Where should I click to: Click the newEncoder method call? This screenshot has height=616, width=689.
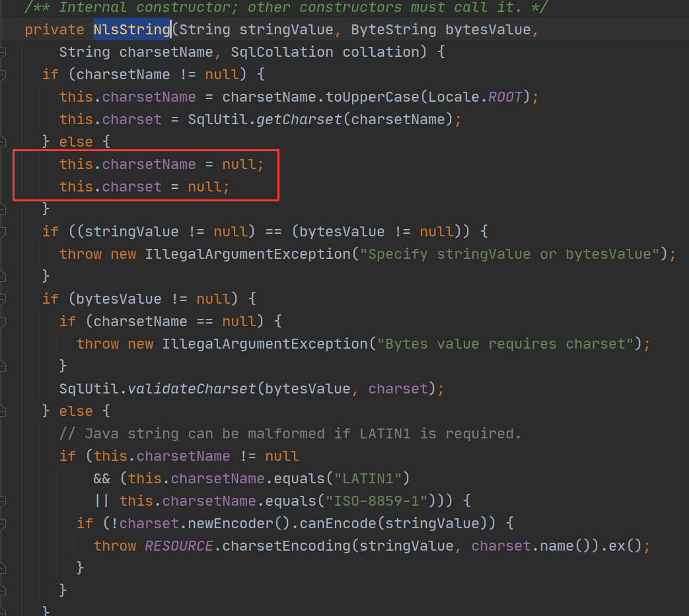231,524
